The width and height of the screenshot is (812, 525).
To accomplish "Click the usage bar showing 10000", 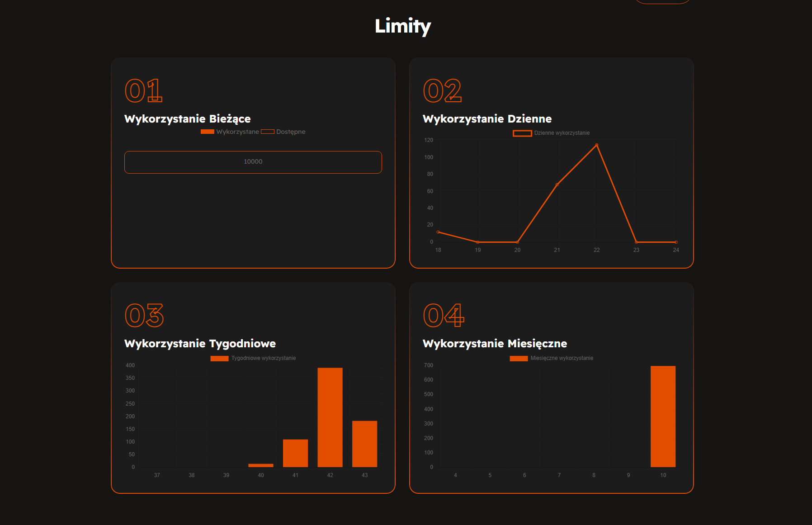I will [253, 162].
